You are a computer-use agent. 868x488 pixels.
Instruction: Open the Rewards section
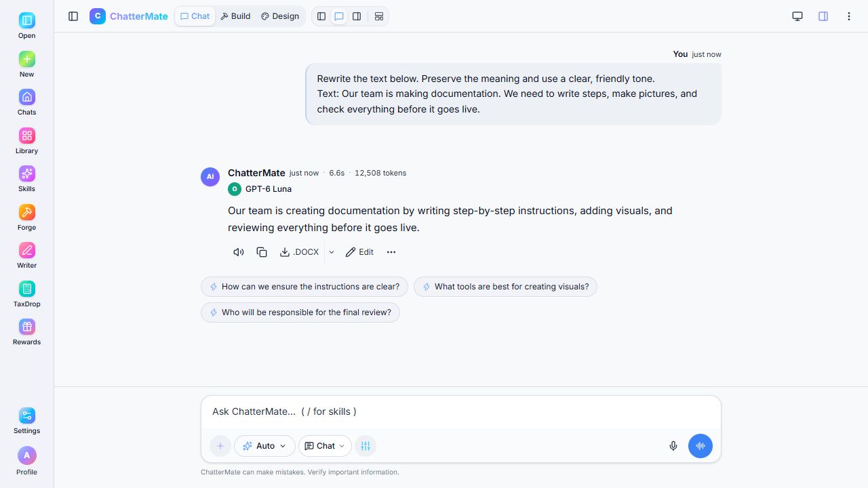coord(26,332)
